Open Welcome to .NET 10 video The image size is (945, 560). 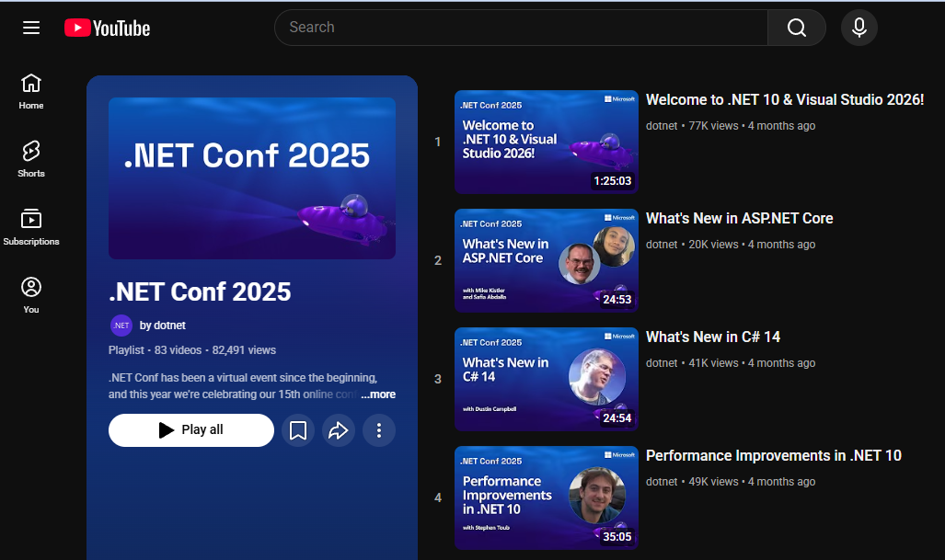coord(785,99)
